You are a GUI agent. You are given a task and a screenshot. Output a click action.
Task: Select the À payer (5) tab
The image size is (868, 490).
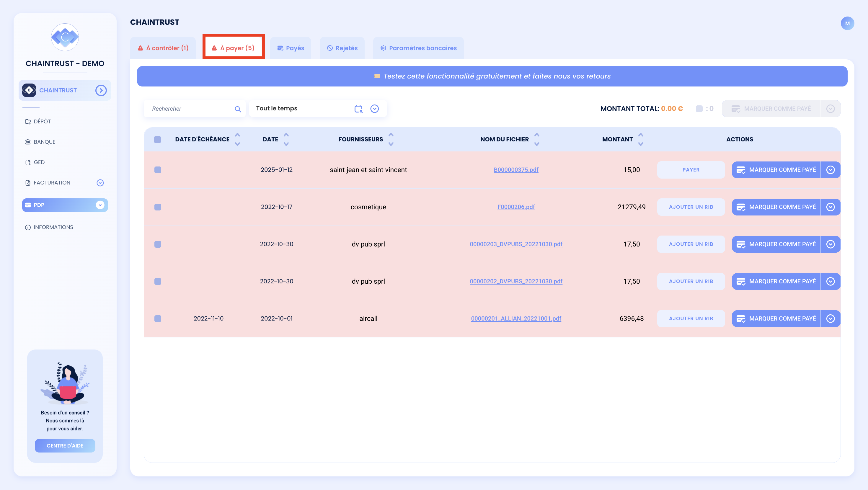pyautogui.click(x=233, y=48)
